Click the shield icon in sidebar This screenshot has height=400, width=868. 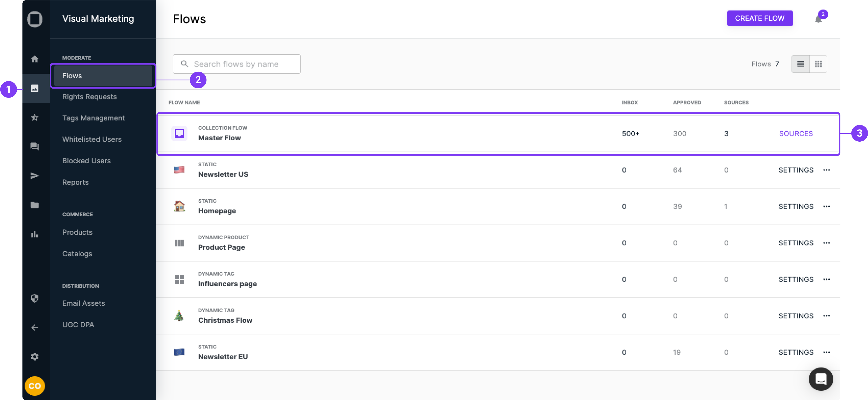tap(34, 298)
